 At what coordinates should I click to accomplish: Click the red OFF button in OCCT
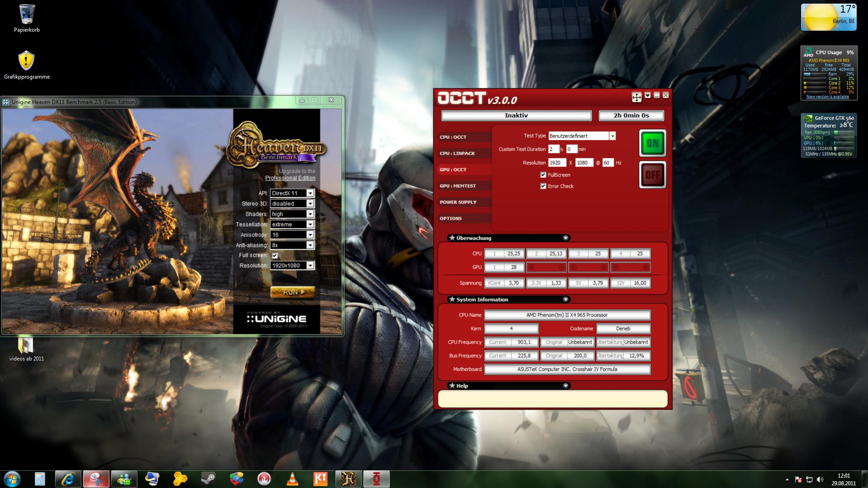(652, 175)
